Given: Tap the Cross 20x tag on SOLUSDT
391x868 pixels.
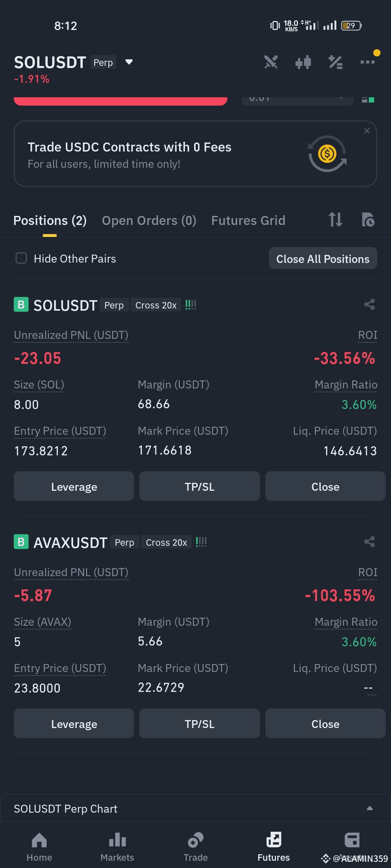Looking at the screenshot, I should (156, 305).
